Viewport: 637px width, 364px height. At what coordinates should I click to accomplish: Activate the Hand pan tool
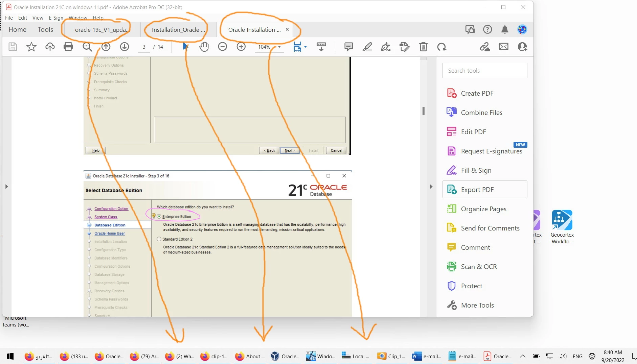pos(204,47)
